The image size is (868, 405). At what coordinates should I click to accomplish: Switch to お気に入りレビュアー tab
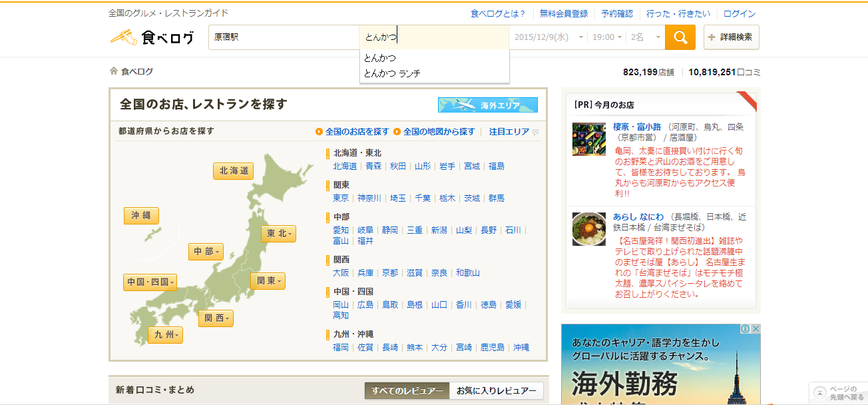(x=496, y=391)
